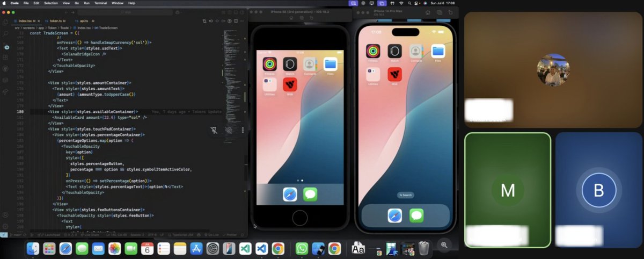Open the Trash in the Dock

pyautogui.click(x=424, y=248)
